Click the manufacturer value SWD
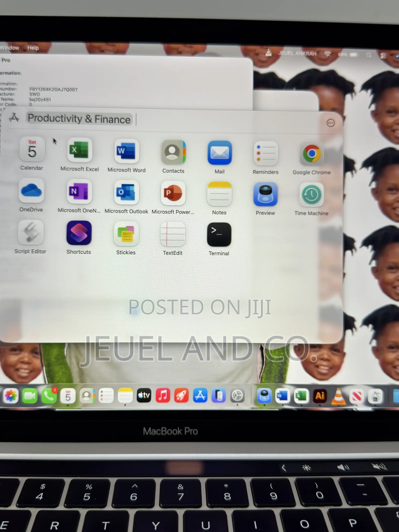Viewport: 399px width, 532px height. 35,94
